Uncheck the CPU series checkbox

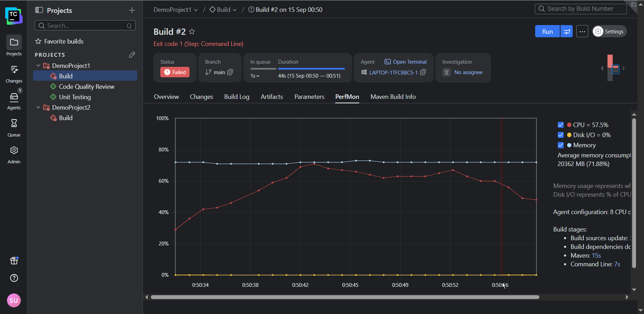tap(561, 125)
